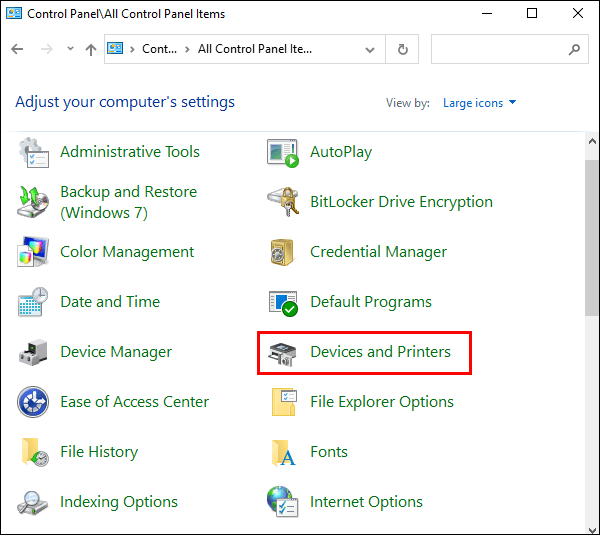
Task: Select All Control Panel Items breadcrumb
Action: [255, 49]
